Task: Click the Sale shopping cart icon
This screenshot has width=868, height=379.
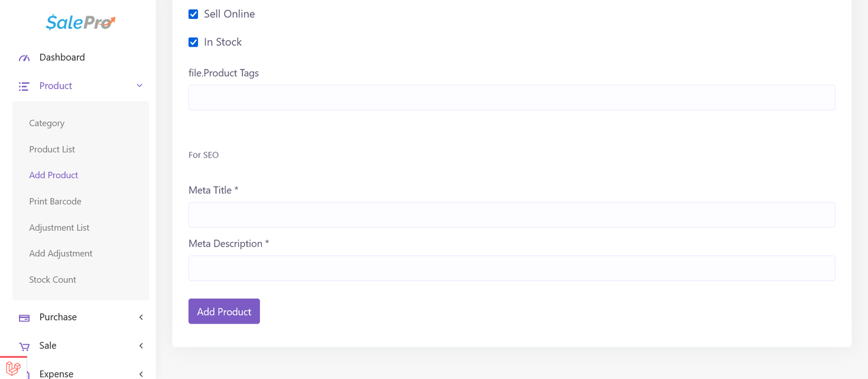Action: (x=24, y=346)
